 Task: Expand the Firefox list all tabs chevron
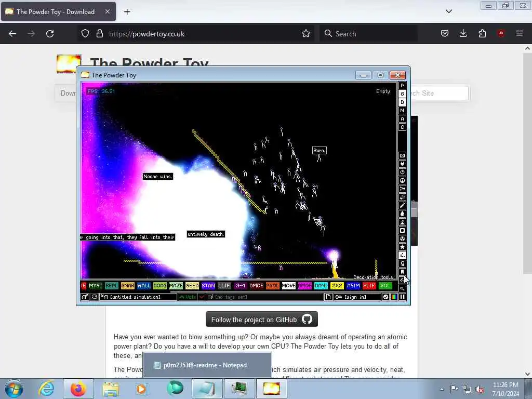[x=448, y=11]
